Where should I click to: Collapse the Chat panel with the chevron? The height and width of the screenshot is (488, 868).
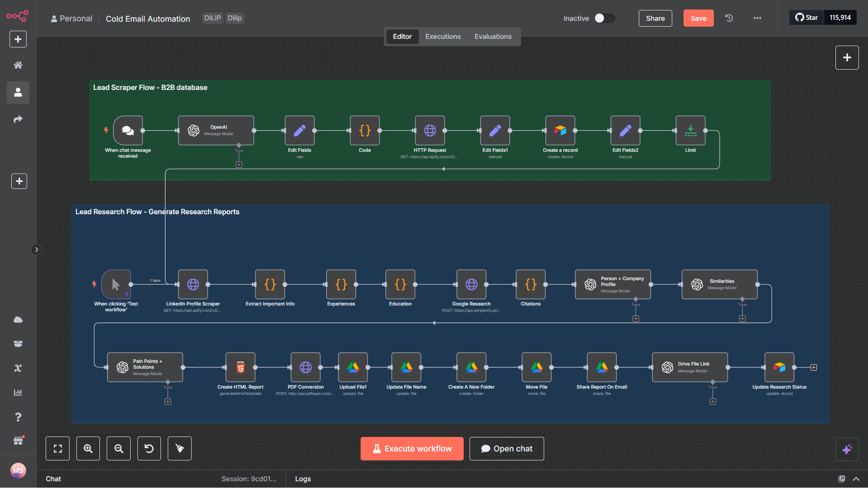pyautogui.click(x=855, y=479)
